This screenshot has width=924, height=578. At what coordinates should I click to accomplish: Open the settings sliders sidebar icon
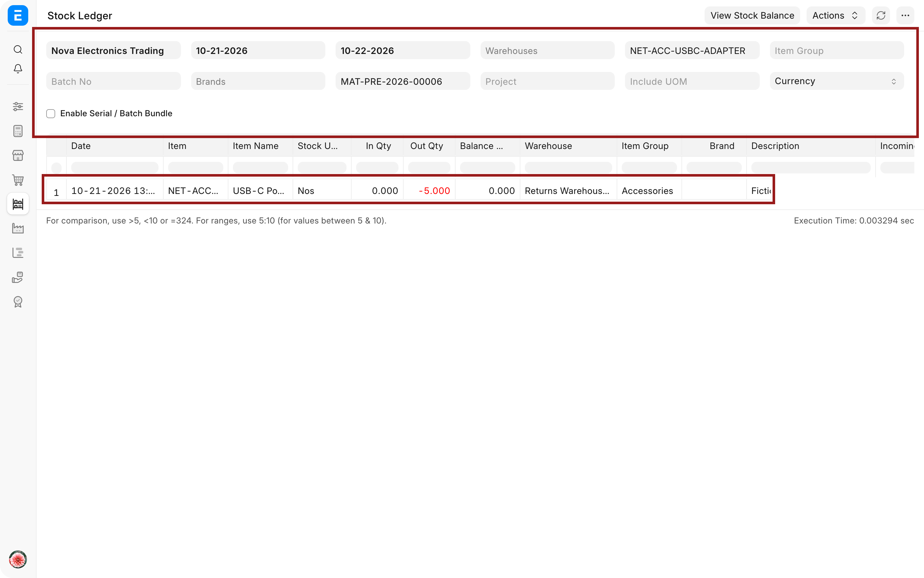point(18,106)
